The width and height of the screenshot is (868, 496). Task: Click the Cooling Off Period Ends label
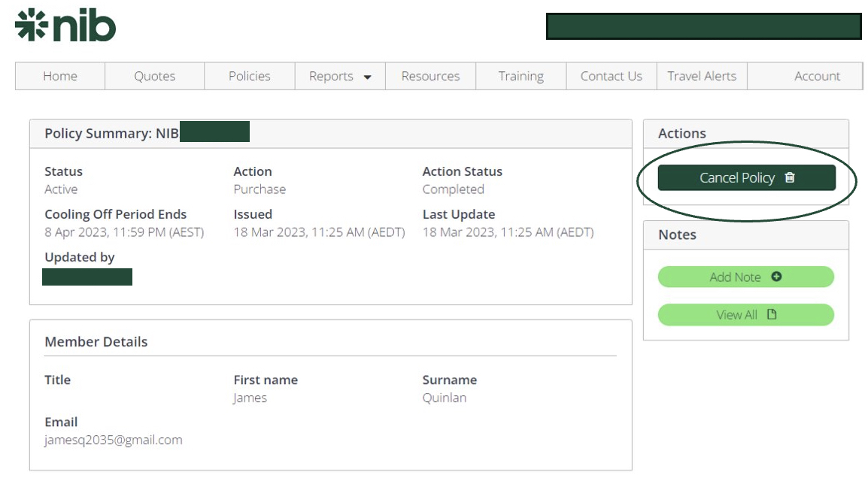click(x=116, y=214)
